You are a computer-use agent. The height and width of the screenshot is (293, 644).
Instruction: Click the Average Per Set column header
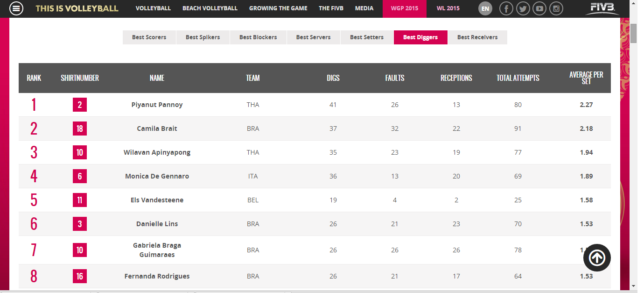(x=586, y=78)
